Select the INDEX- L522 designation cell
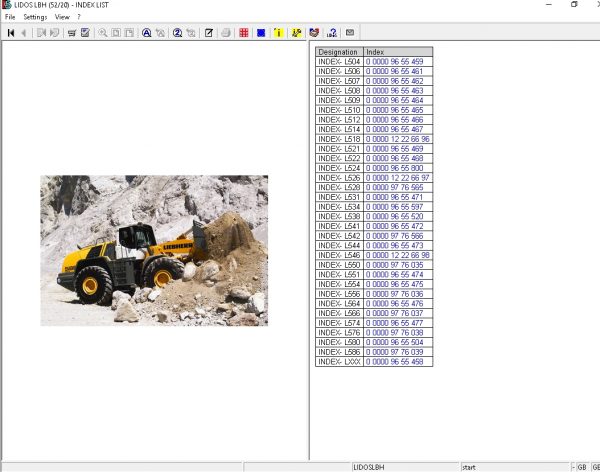 pyautogui.click(x=339, y=158)
